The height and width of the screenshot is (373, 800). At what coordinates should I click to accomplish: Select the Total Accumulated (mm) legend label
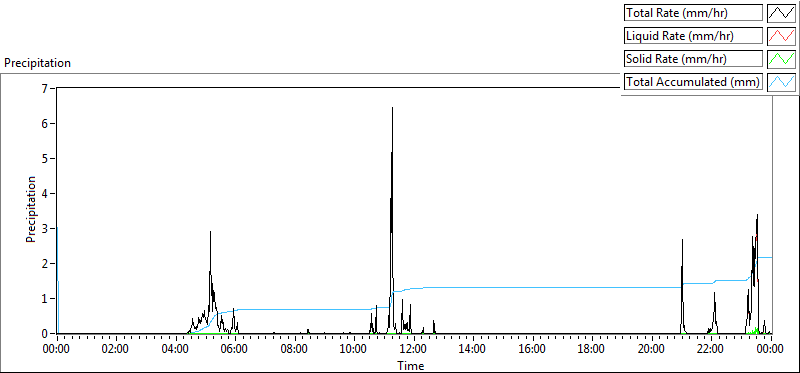click(x=693, y=82)
